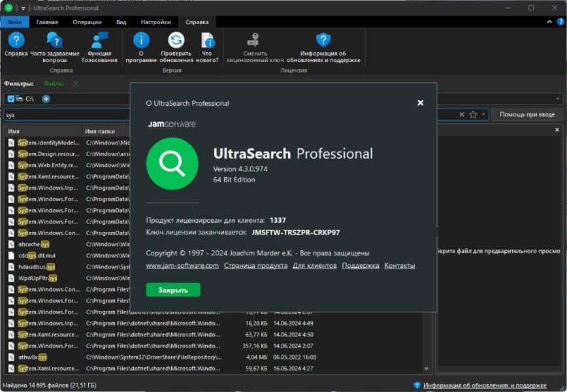Open the Для клиентов link
Viewport: 567px width, 392px height.
pos(315,265)
